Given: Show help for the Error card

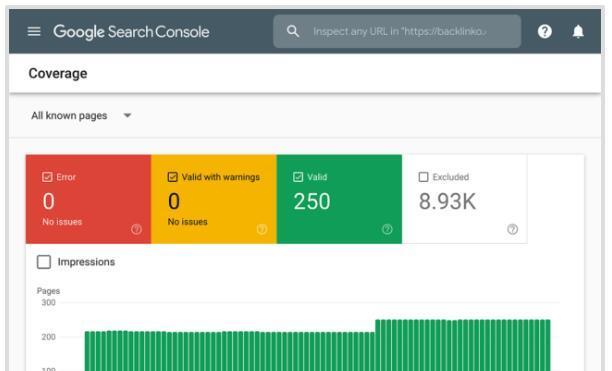Looking at the screenshot, I should (136, 229).
